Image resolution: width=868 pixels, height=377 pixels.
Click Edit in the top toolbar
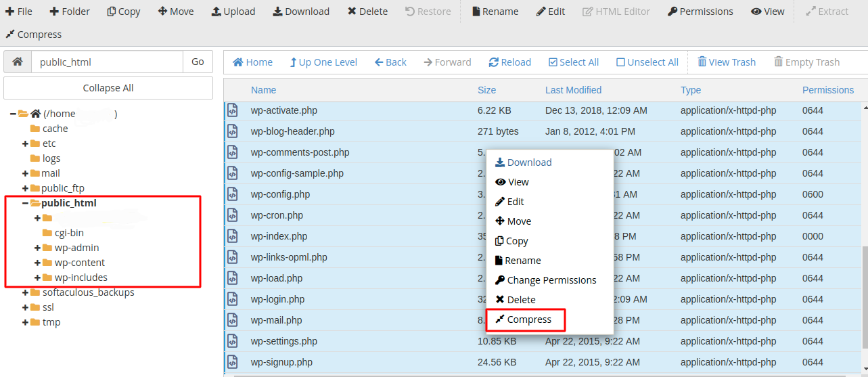[x=551, y=12]
